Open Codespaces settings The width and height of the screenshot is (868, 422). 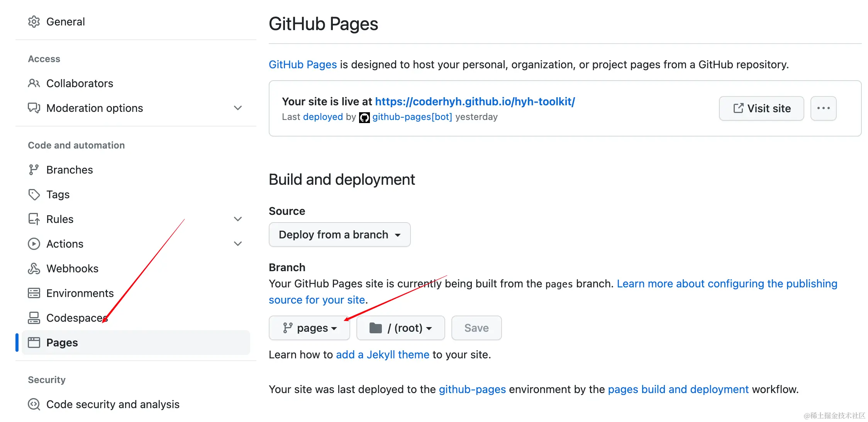click(136, 318)
